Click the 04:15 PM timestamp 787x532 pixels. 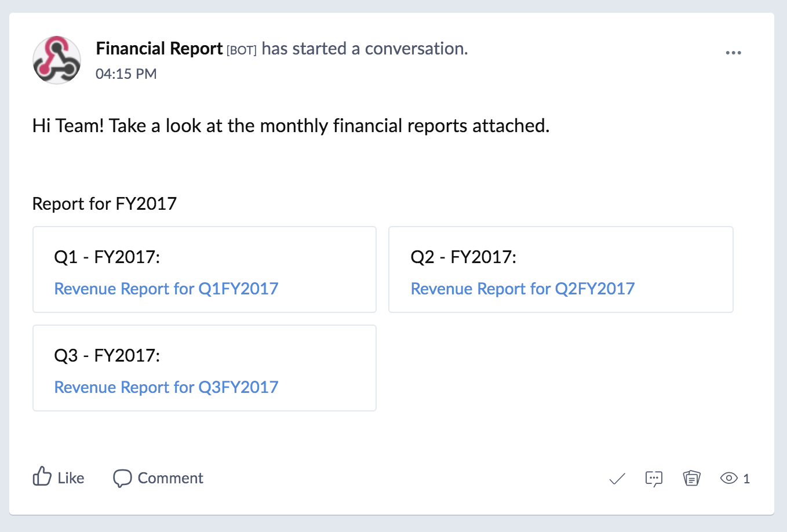click(x=126, y=74)
